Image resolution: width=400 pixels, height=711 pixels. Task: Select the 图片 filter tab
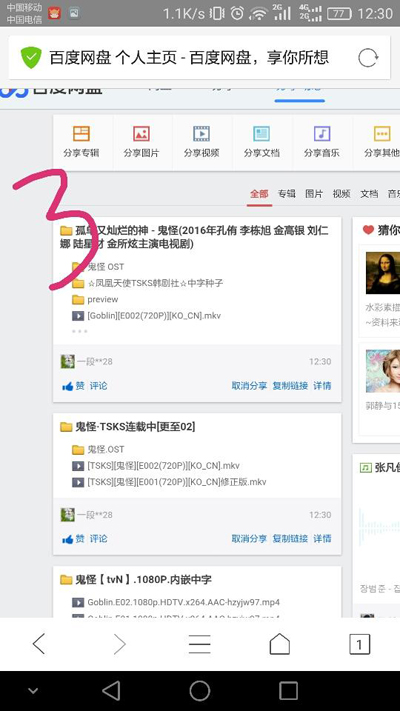314,194
